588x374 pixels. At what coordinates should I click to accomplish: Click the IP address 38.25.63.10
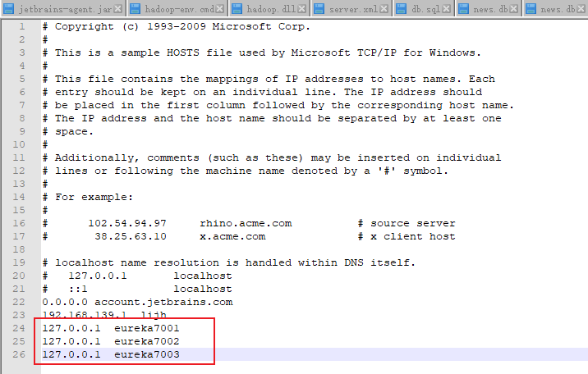coord(130,236)
